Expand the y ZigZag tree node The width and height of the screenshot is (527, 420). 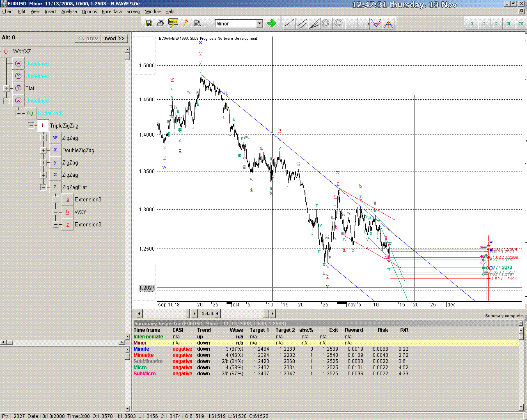point(44,163)
